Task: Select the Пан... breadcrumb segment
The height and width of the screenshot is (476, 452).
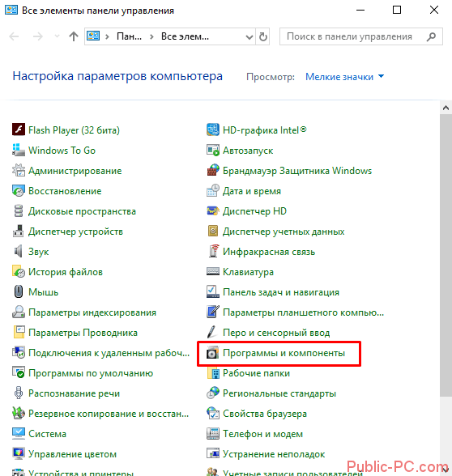Action: pos(129,36)
